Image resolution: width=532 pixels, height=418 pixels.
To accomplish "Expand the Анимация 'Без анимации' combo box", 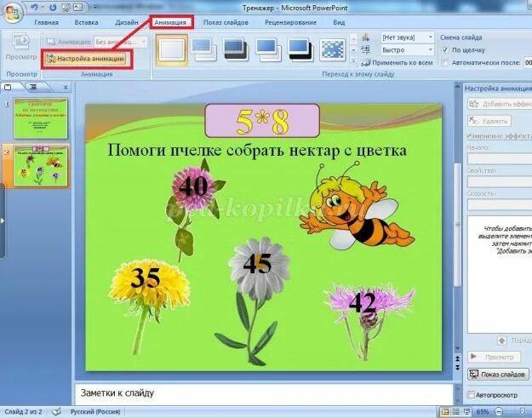I will [144, 42].
